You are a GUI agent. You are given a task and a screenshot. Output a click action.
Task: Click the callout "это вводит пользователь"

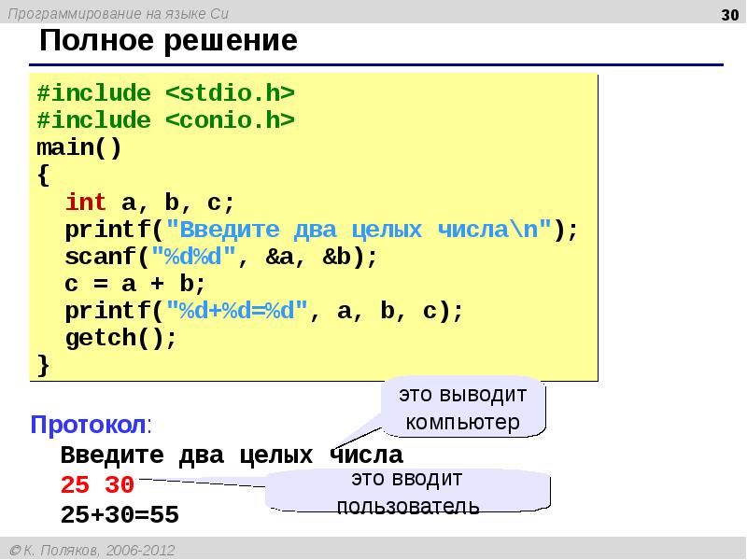coord(408,493)
